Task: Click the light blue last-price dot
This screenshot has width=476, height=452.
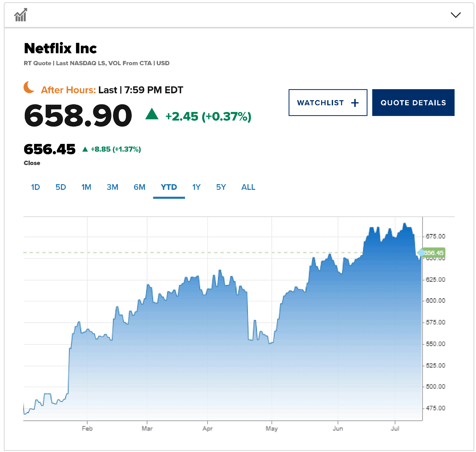Action: pyautogui.click(x=421, y=253)
